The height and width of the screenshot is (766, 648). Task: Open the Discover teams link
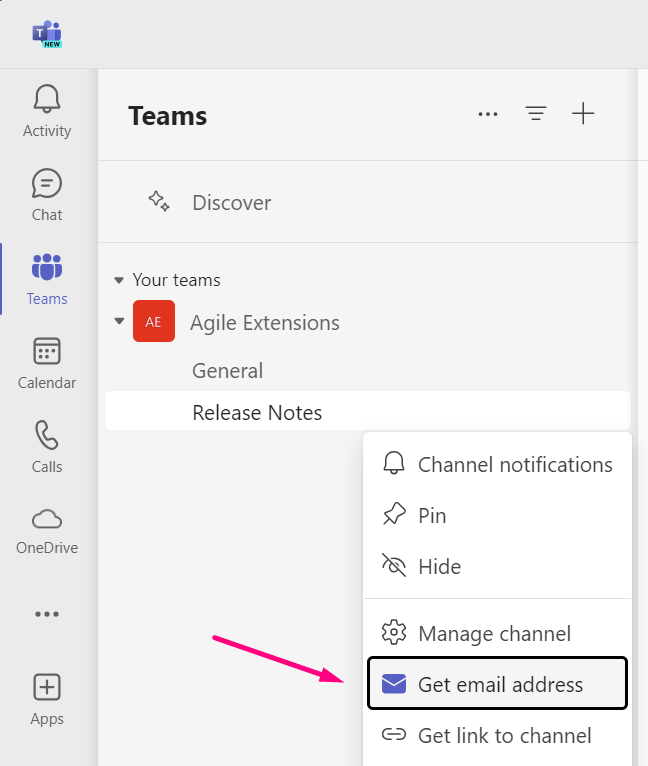click(232, 203)
